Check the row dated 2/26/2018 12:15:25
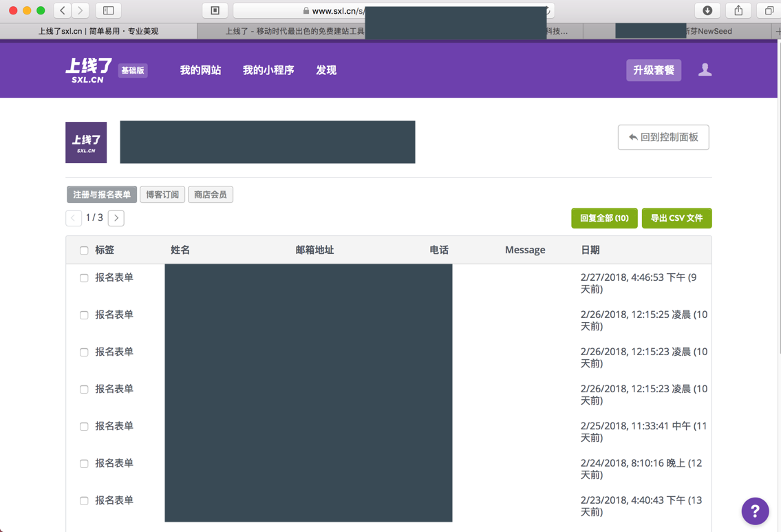The image size is (781, 532). tap(84, 315)
